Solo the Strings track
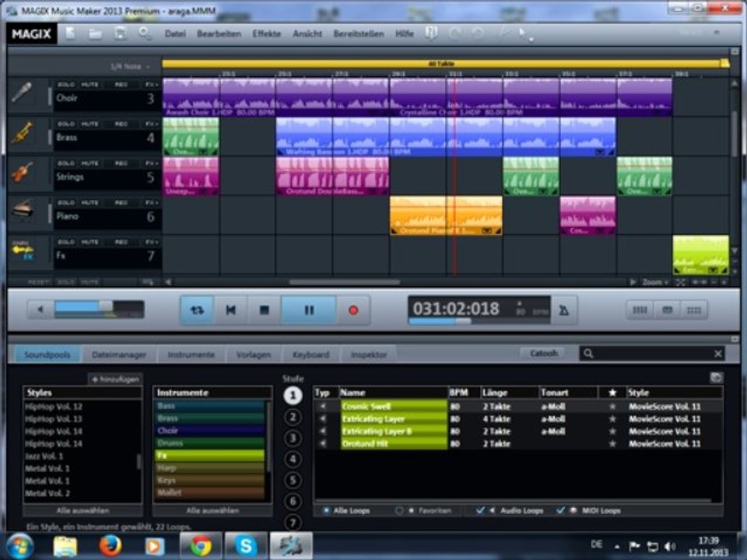747x560 pixels. coord(65,163)
